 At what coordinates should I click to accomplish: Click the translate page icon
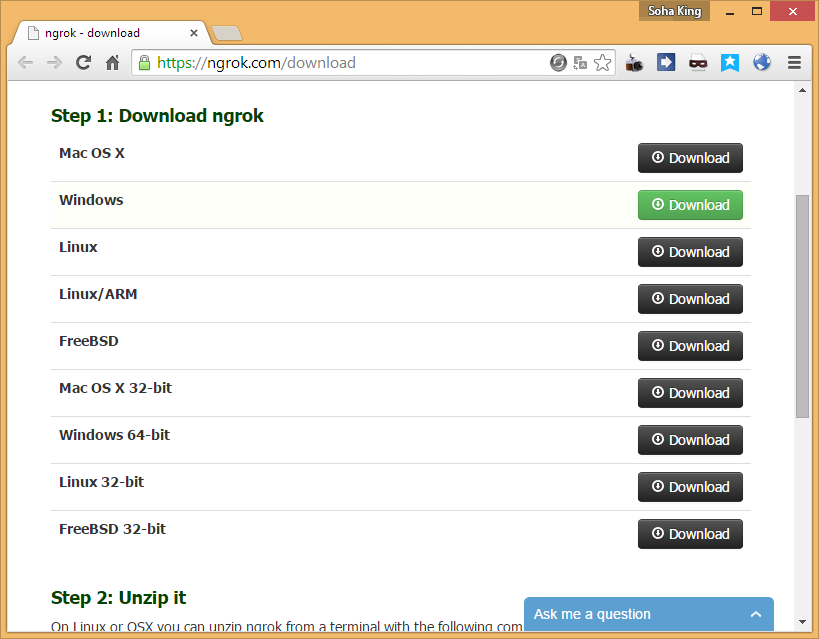(580, 63)
